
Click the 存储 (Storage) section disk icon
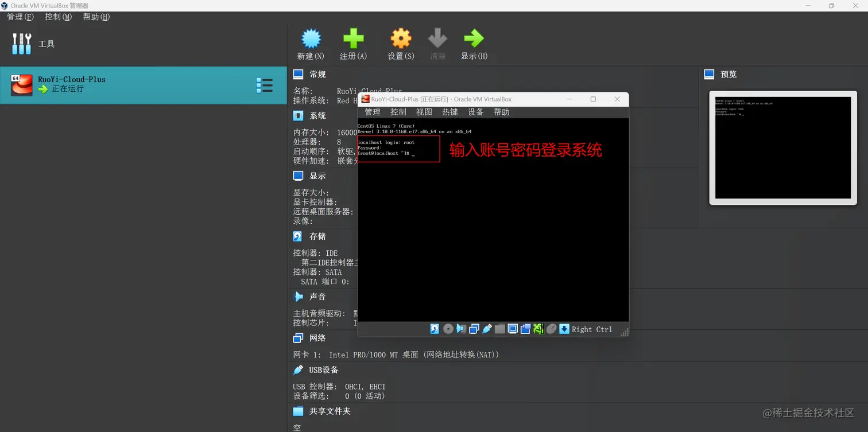click(298, 236)
